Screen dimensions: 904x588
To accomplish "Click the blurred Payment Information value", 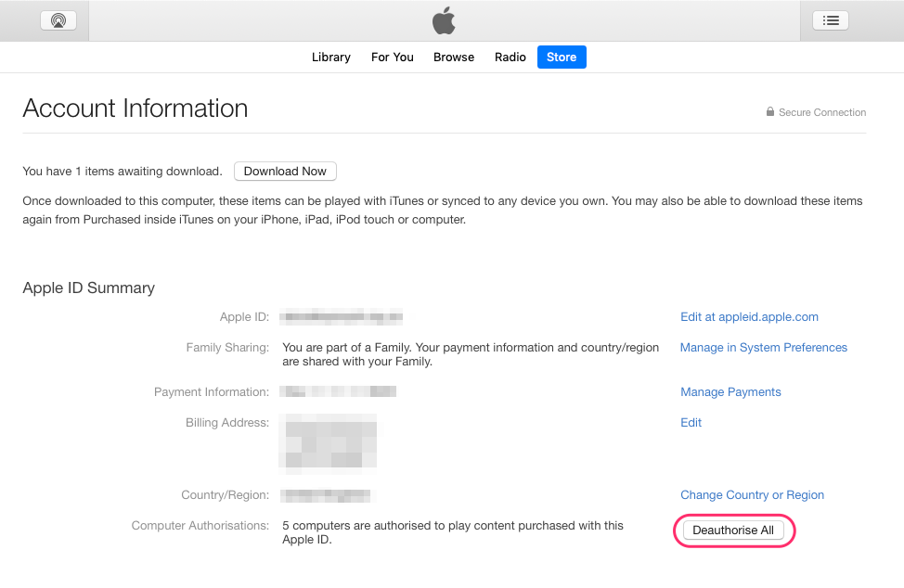I will [x=338, y=391].
